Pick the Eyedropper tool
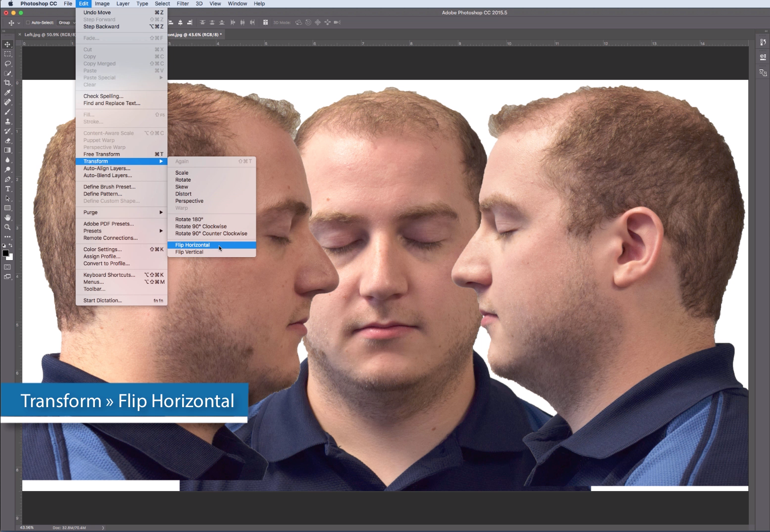 pos(7,93)
